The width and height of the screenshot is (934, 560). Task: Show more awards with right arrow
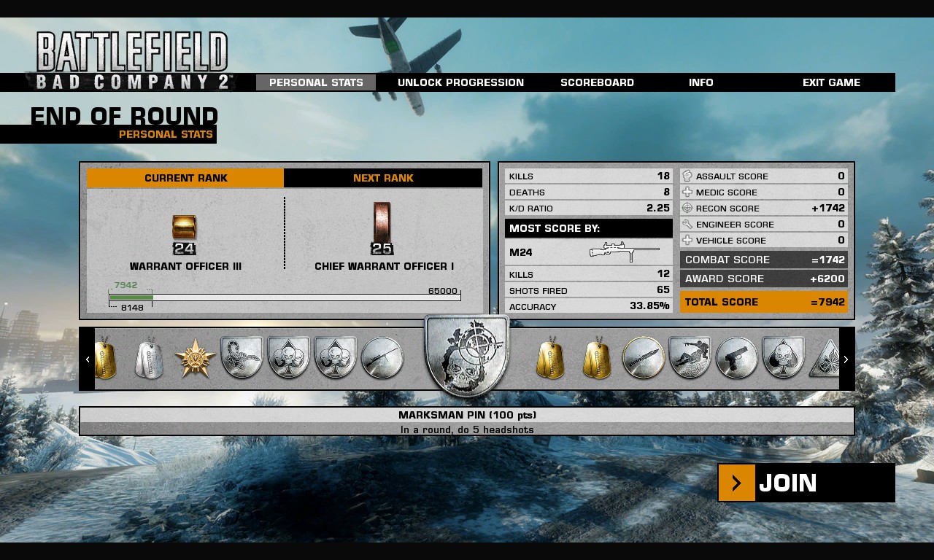pyautogui.click(x=846, y=359)
